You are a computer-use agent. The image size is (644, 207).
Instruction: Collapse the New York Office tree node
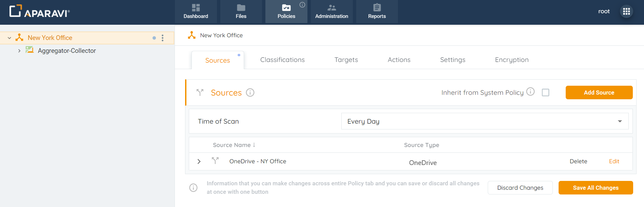click(9, 38)
